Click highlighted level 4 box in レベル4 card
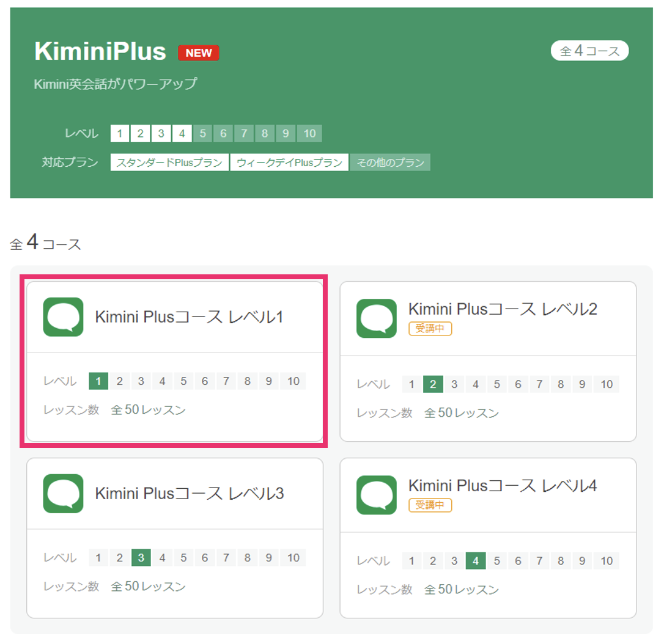The image size is (664, 644). tap(476, 561)
